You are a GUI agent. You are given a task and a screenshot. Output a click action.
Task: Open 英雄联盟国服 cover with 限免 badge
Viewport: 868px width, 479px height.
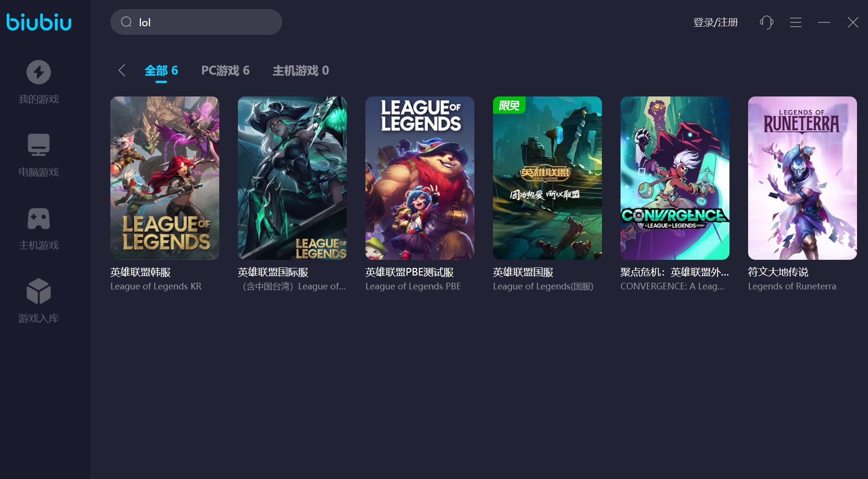(547, 178)
